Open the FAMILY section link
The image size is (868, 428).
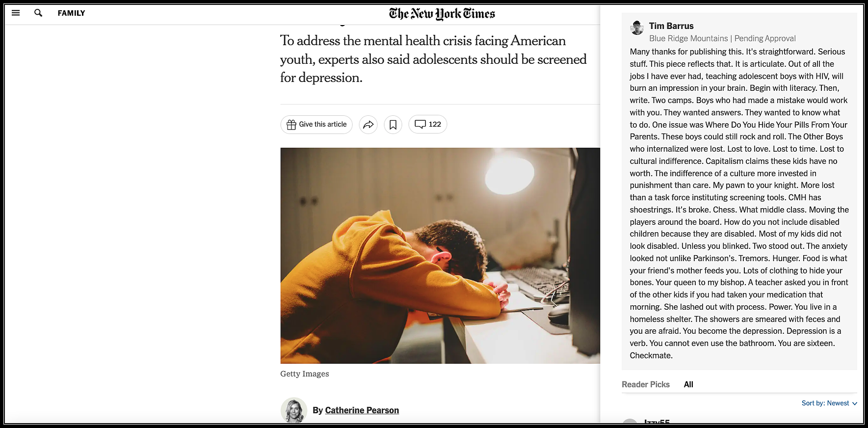(x=71, y=13)
